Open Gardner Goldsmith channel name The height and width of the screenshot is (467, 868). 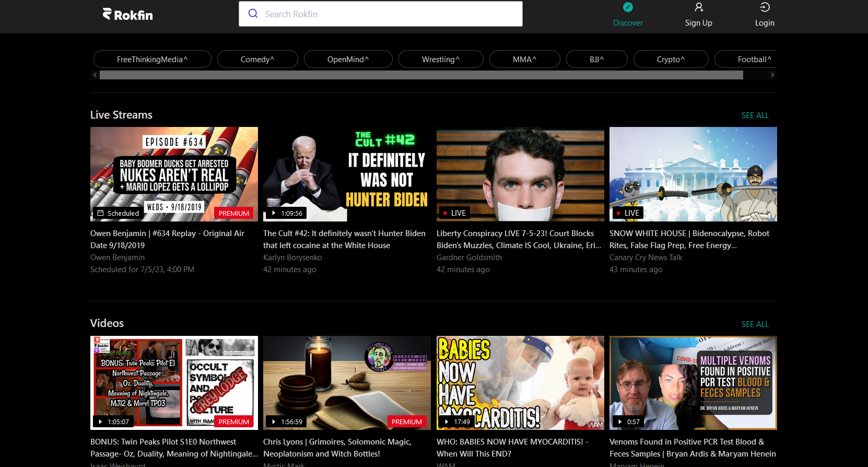[469, 258]
